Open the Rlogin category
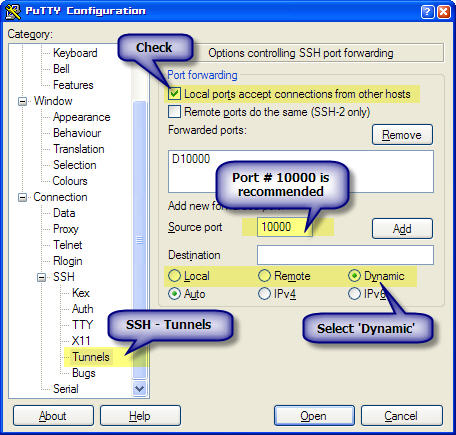 pyautogui.click(x=68, y=261)
